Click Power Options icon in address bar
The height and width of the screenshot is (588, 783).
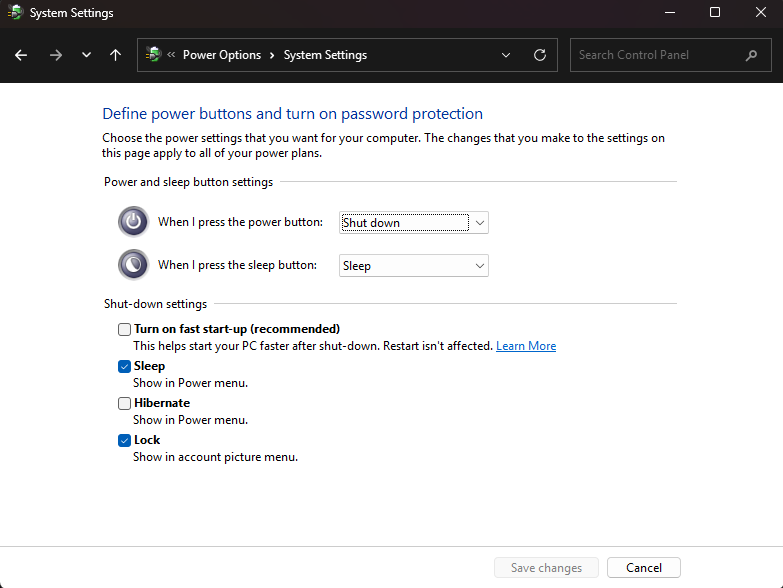(153, 54)
